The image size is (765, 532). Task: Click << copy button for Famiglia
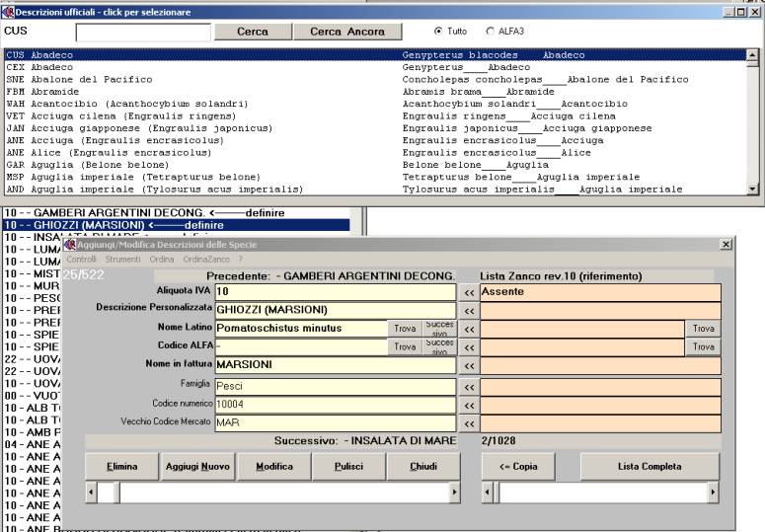click(469, 387)
